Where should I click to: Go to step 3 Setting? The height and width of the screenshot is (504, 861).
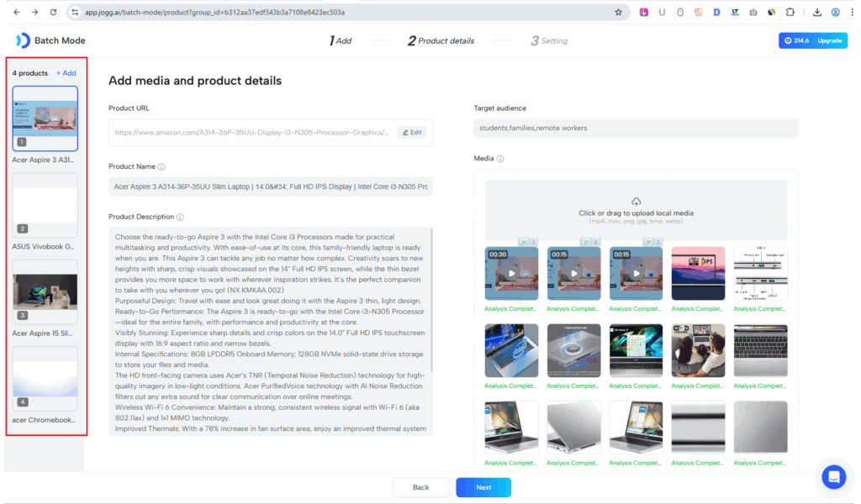549,40
